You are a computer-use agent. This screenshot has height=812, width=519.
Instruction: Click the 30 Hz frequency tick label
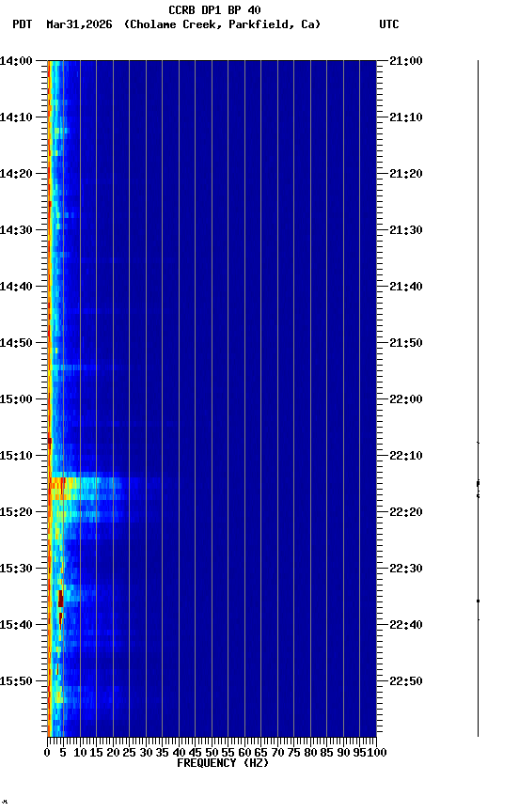(146, 754)
